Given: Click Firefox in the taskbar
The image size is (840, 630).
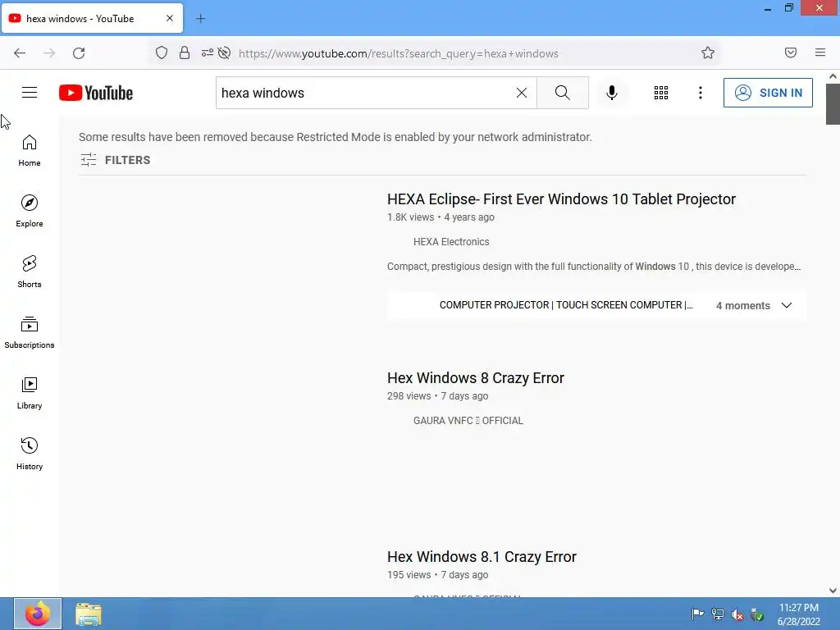Looking at the screenshot, I should pos(38,614).
